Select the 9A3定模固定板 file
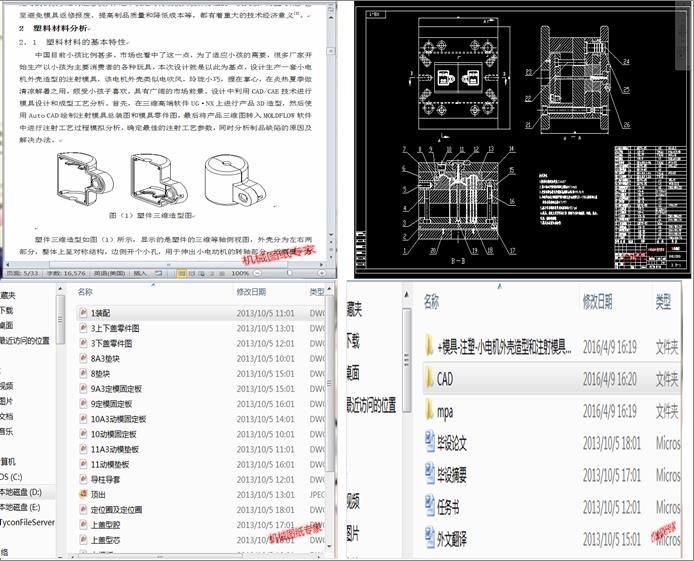 pos(116,388)
